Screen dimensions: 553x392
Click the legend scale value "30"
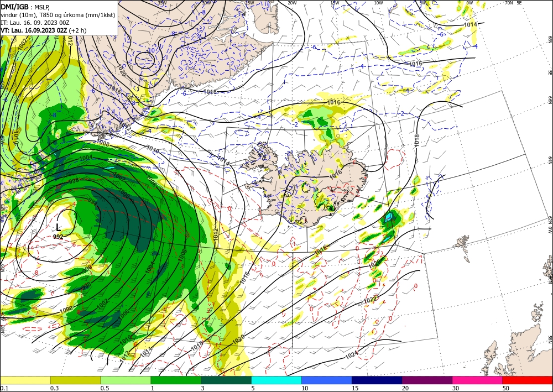456,388
